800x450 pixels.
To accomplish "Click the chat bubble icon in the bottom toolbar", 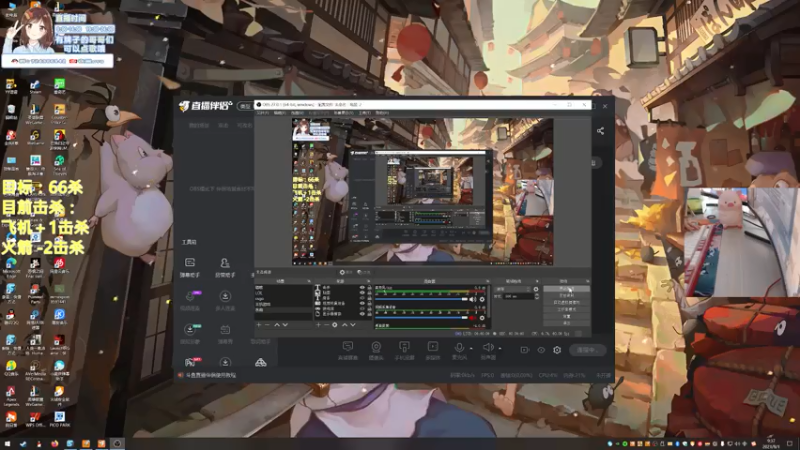I will [x=347, y=349].
